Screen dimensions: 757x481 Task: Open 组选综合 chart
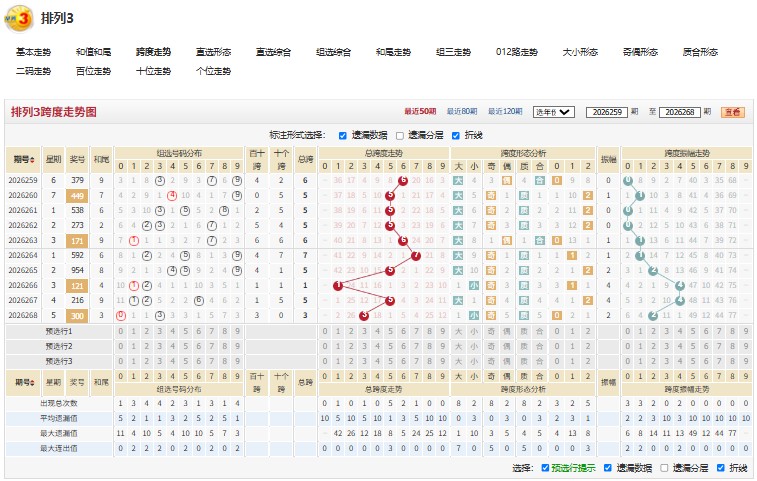[x=333, y=52]
